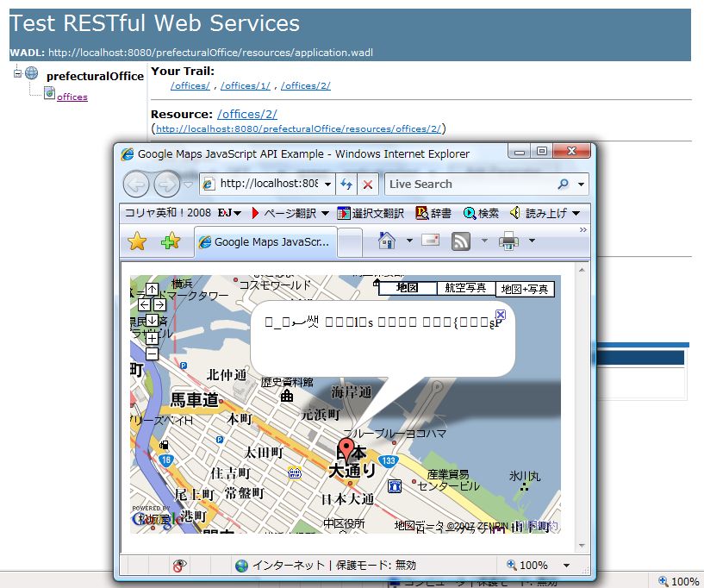Click the Add to Favorites icon

tap(171, 241)
